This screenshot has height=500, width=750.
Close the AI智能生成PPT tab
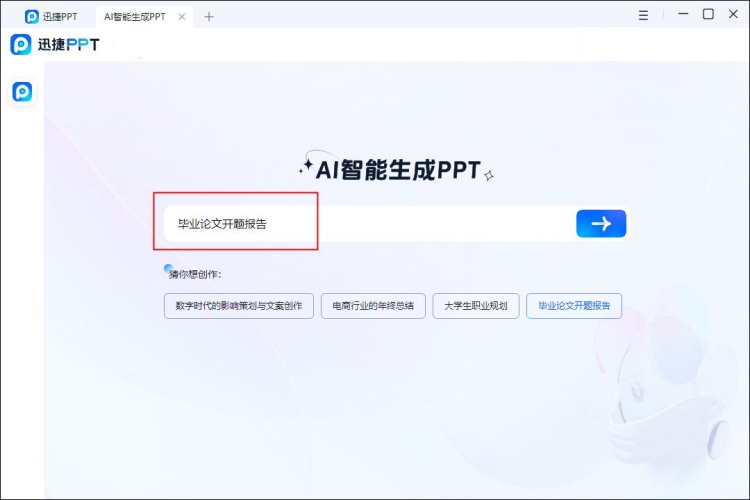pos(182,17)
